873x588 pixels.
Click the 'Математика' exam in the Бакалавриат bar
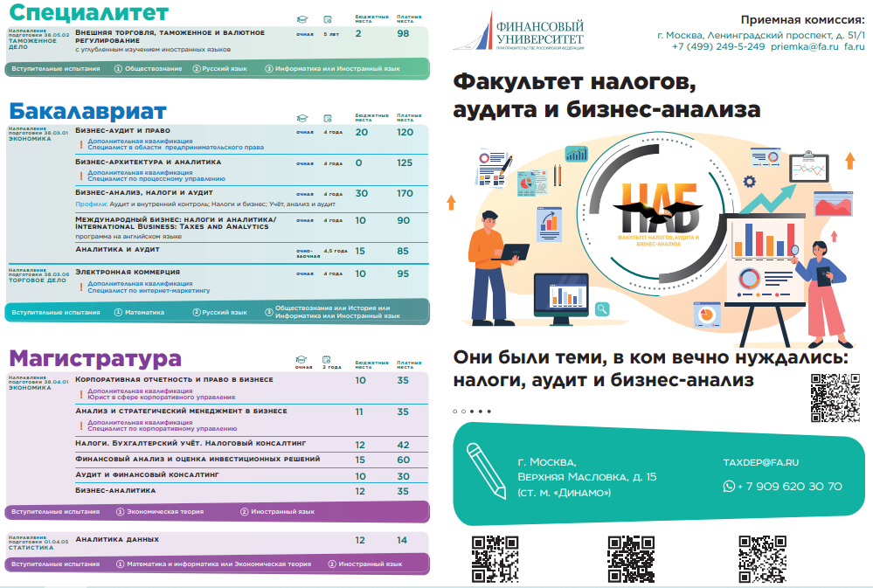point(139,313)
